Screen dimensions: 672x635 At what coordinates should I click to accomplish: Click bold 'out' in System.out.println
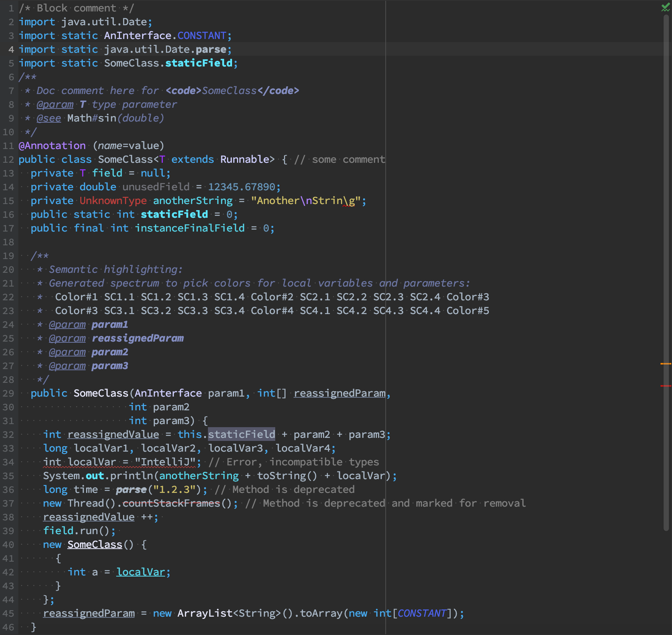coord(95,476)
